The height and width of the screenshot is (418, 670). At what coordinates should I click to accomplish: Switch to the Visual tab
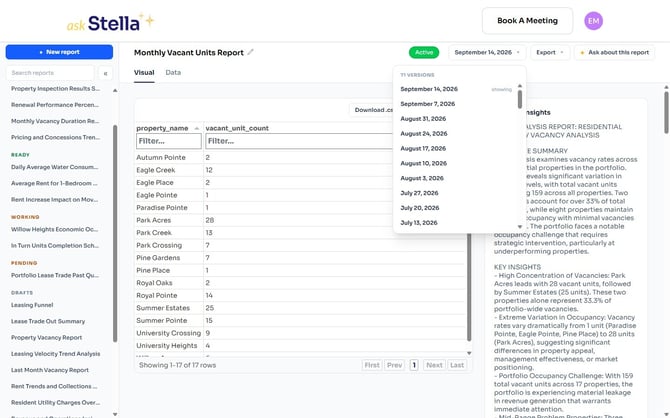pos(144,73)
